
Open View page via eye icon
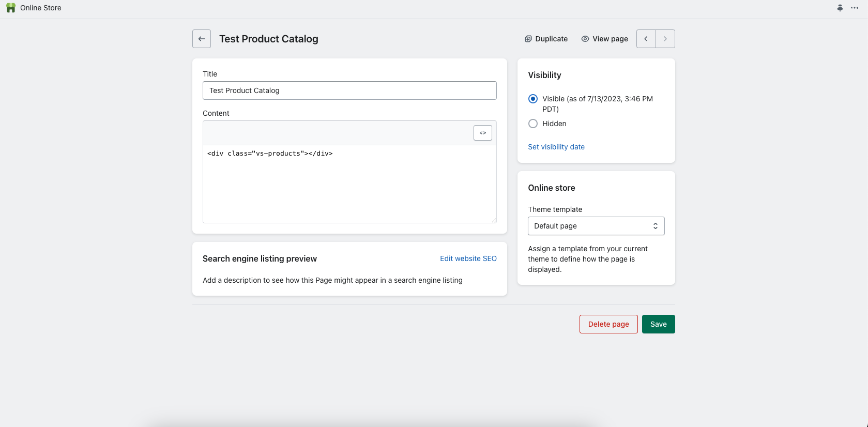585,39
